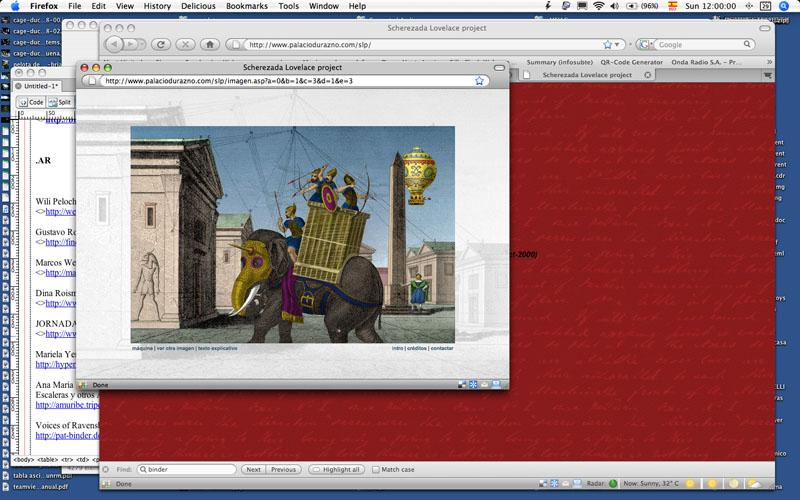Expand the URL history dropdown in the main address bar
Image resolution: width=800 pixels, height=500 pixels.
point(617,45)
